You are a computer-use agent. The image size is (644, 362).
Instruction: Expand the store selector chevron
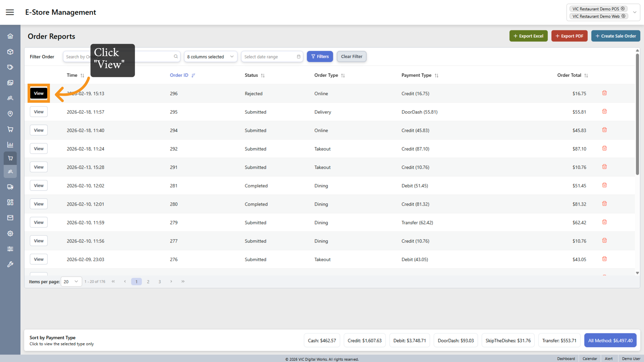(635, 12)
